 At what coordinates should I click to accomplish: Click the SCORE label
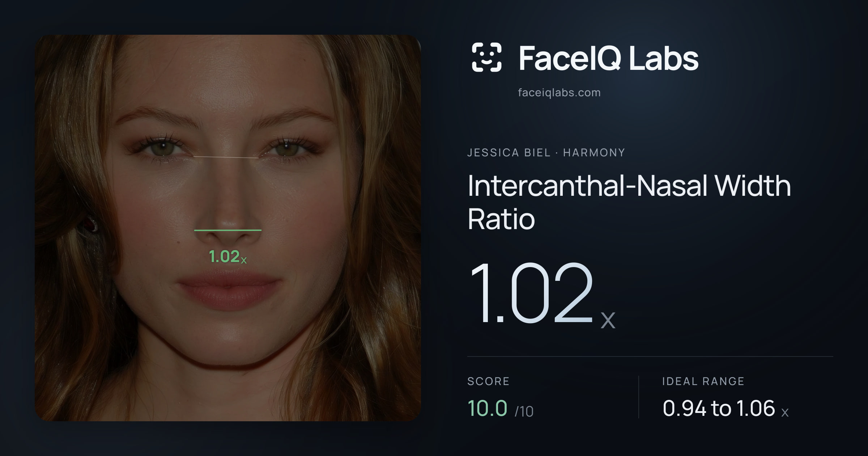488,381
